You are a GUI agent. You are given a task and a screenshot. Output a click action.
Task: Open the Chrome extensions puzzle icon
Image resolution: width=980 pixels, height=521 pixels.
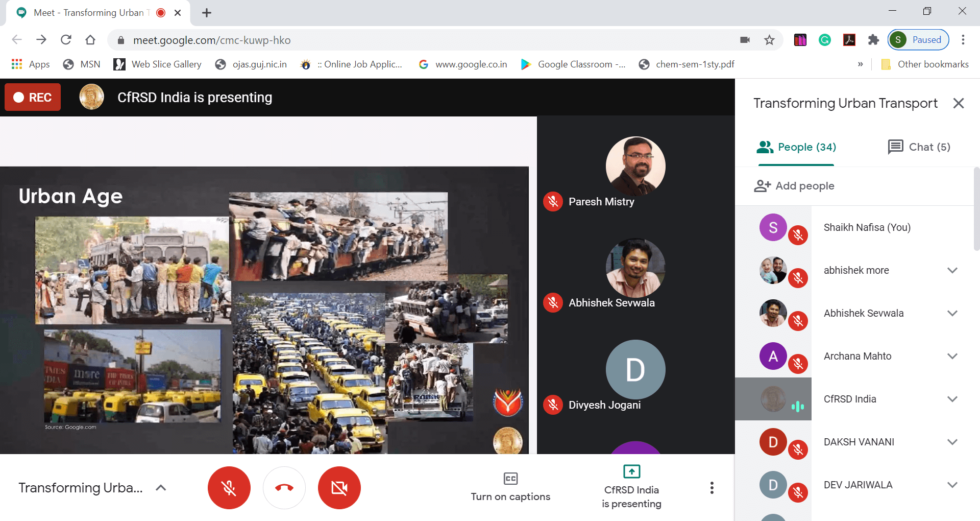pyautogui.click(x=873, y=40)
